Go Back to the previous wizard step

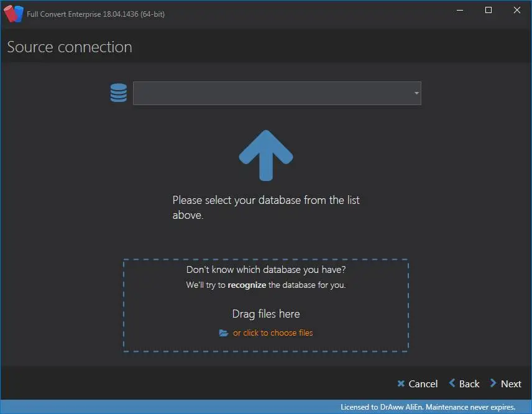coord(464,384)
